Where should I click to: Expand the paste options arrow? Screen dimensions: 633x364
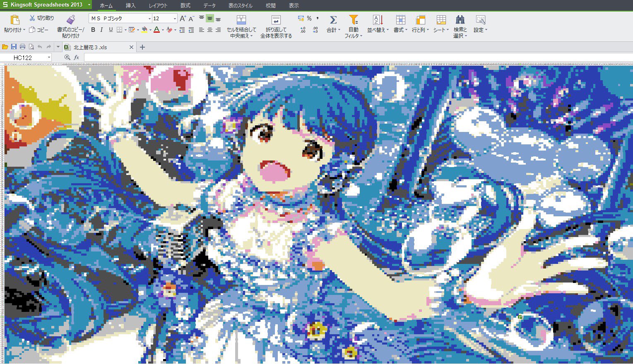tap(24, 30)
